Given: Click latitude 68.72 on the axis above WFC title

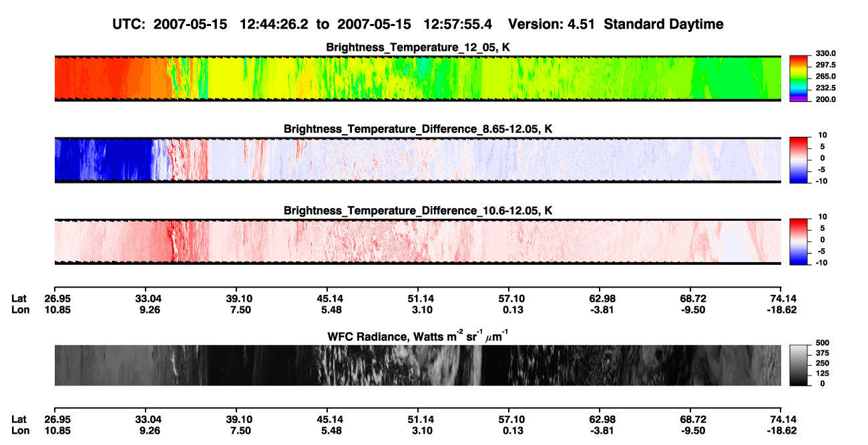Looking at the screenshot, I should point(693,298).
